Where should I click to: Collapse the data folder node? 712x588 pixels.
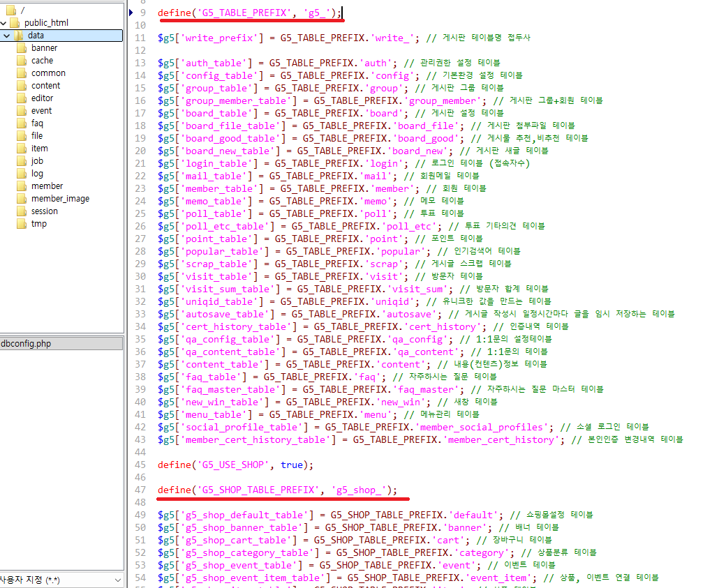pyautogui.click(x=6, y=36)
